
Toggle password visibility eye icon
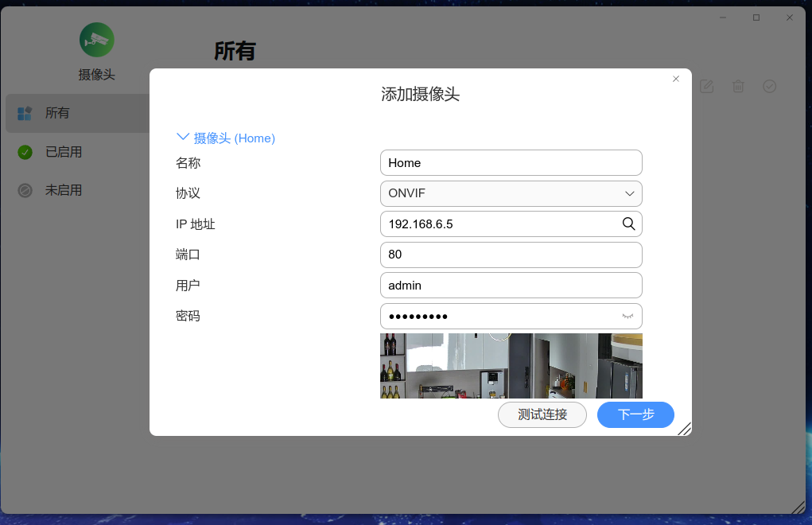[627, 316]
